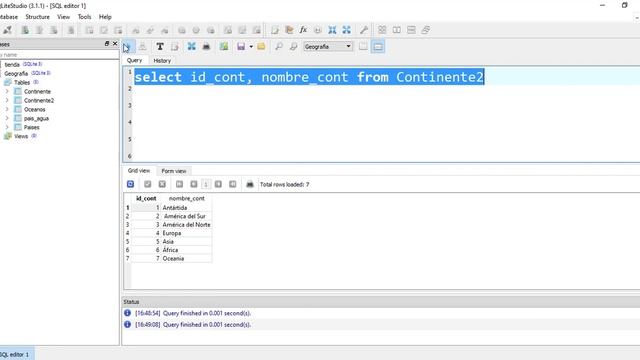Tile windows horizontally icon
640x360 pixels.
pos(396,30)
